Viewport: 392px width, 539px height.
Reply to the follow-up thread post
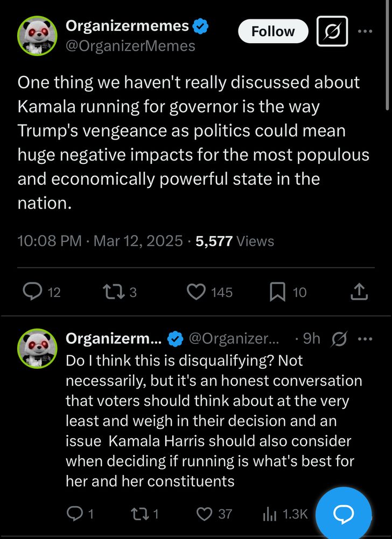73,514
